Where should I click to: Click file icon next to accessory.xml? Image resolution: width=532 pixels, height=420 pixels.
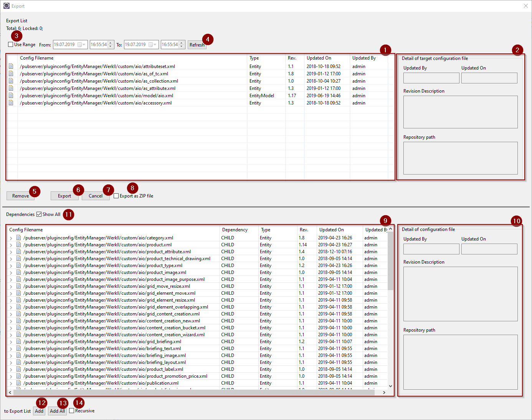(x=11, y=103)
